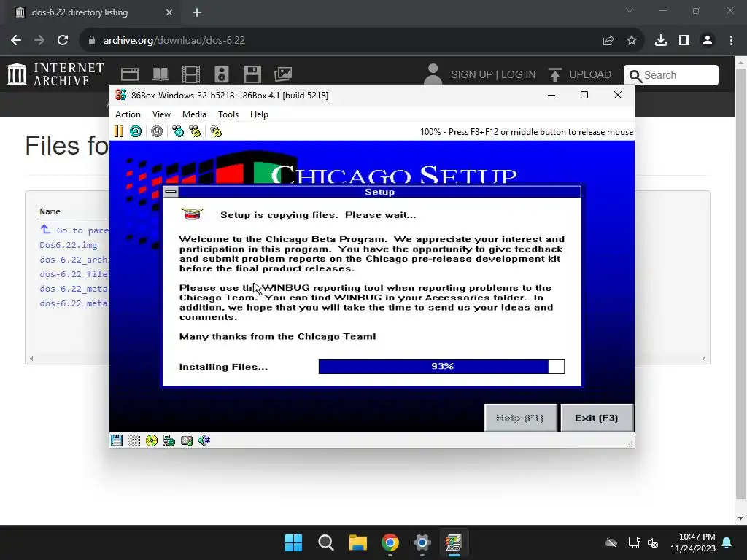Open the Action menu in 86Box
Image resolution: width=747 pixels, height=560 pixels.
pos(128,114)
